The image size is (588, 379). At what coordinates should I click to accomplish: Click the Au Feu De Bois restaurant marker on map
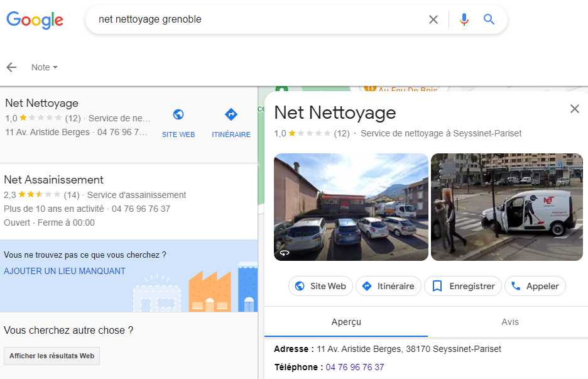coord(370,89)
